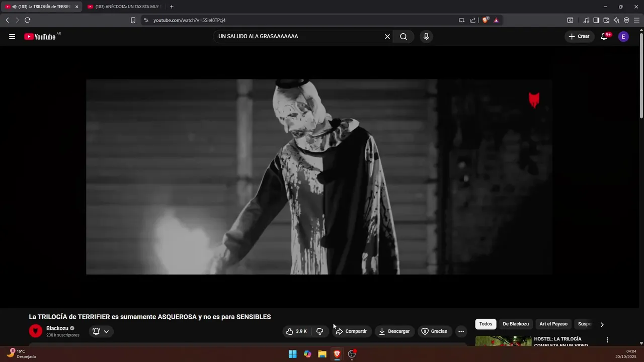Go forward in browser history
Viewport: 644px width, 362px height.
coord(17,20)
